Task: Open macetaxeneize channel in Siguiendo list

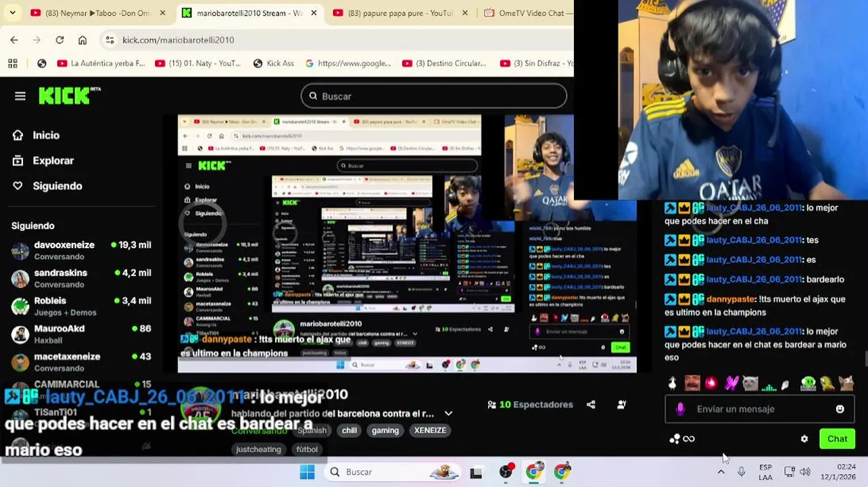Action: (82, 362)
